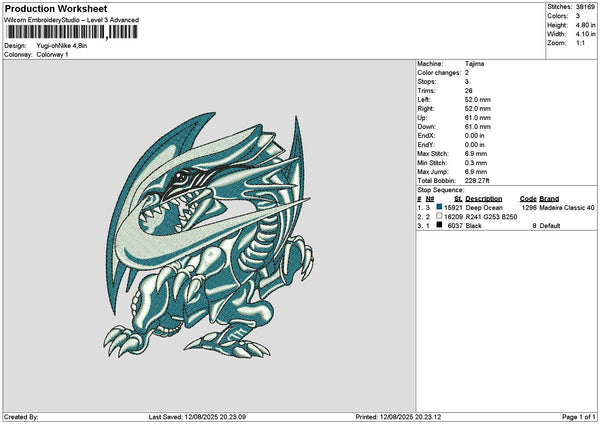This screenshot has height=424, width=600.
Task: Click the white R241 G253 B250 swatch
Action: pos(439,216)
